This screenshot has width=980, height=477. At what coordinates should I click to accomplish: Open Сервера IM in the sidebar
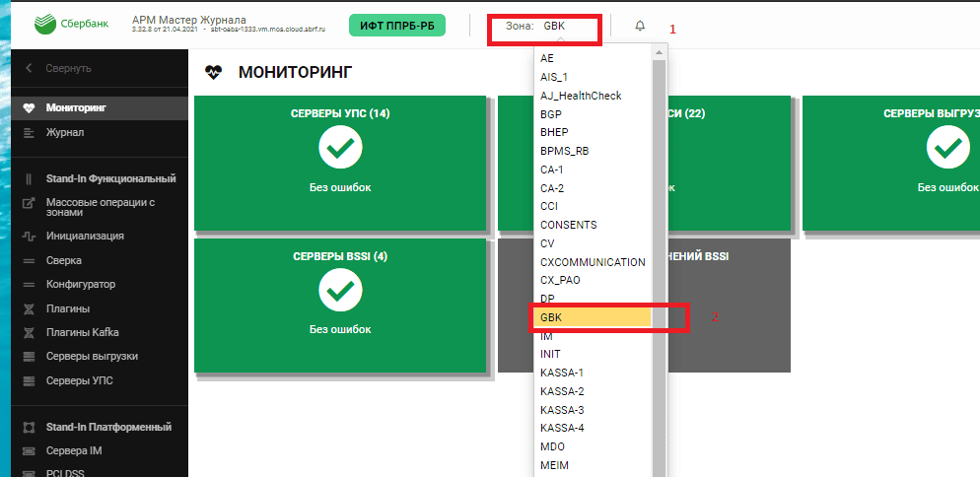tap(74, 451)
